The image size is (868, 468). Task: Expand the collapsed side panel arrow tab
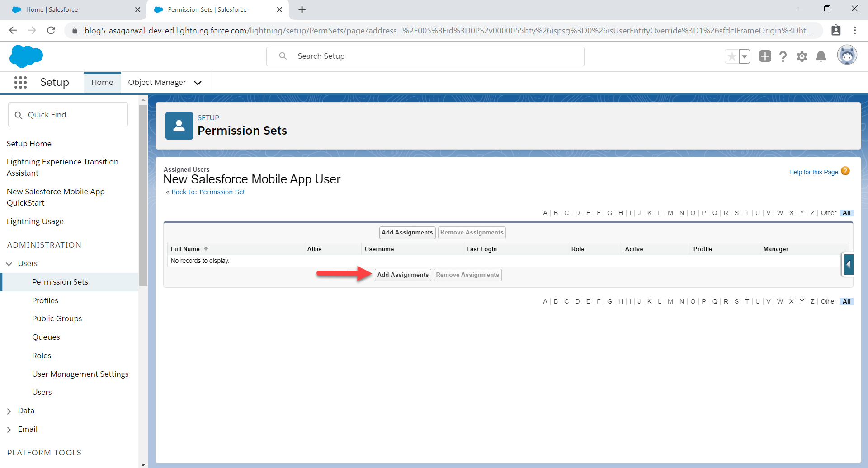point(849,265)
